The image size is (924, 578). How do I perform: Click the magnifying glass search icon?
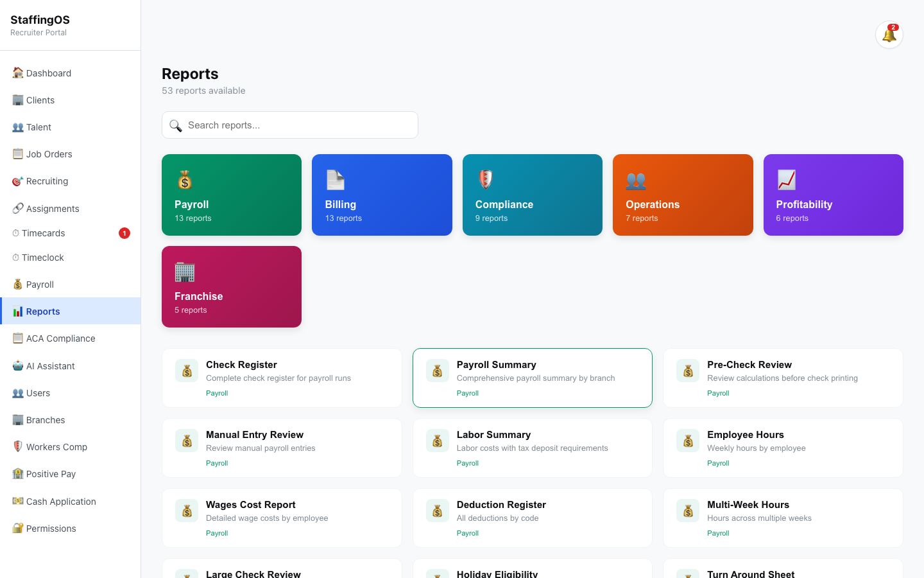pyautogui.click(x=176, y=125)
